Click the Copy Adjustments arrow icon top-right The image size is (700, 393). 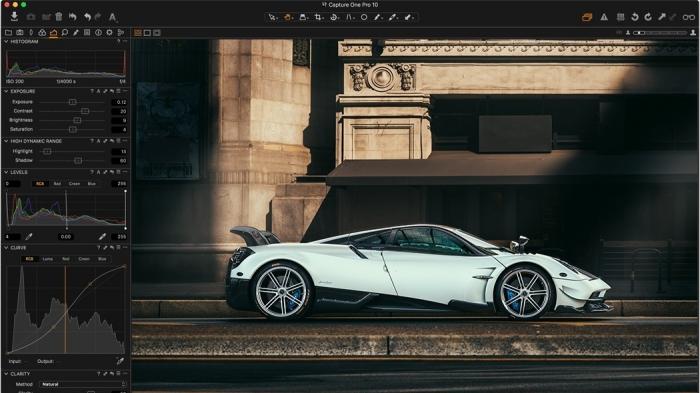click(x=662, y=17)
